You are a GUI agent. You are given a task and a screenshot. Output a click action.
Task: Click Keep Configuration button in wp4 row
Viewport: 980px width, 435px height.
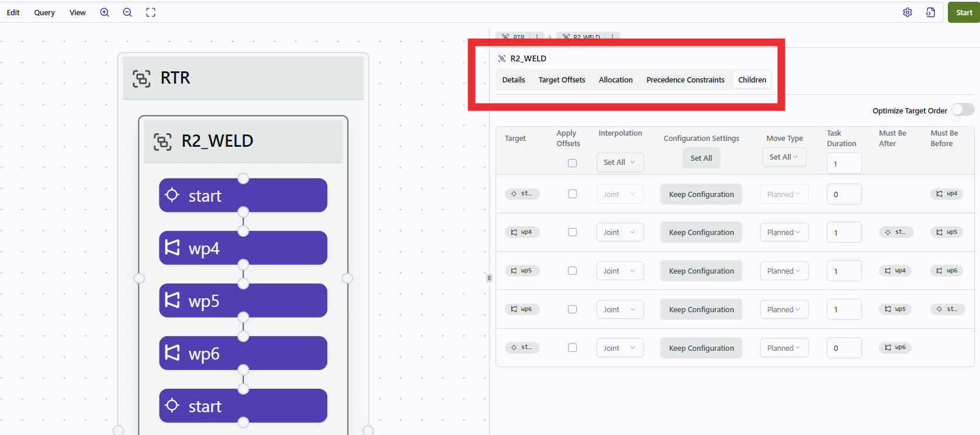701,232
